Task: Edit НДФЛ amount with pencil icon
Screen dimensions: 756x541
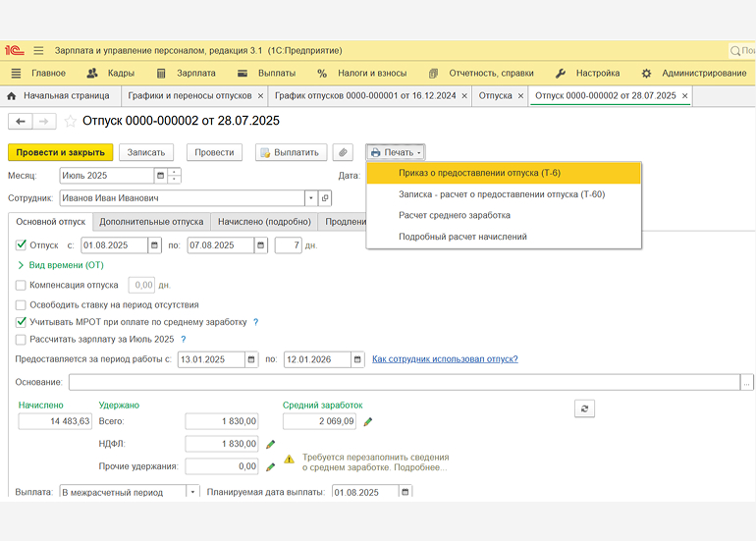Action: [270, 444]
